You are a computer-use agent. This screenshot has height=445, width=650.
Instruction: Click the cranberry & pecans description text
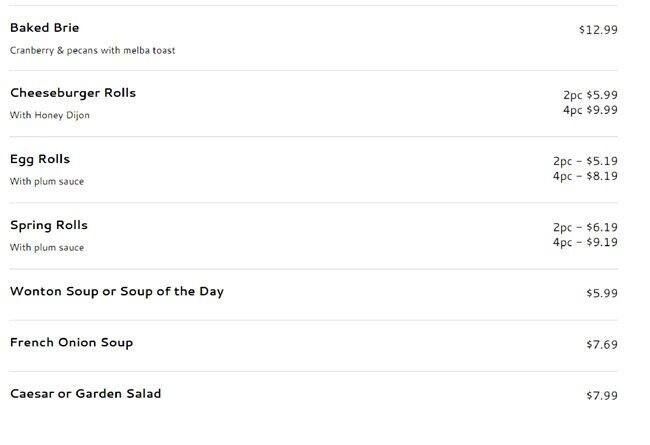click(92, 50)
